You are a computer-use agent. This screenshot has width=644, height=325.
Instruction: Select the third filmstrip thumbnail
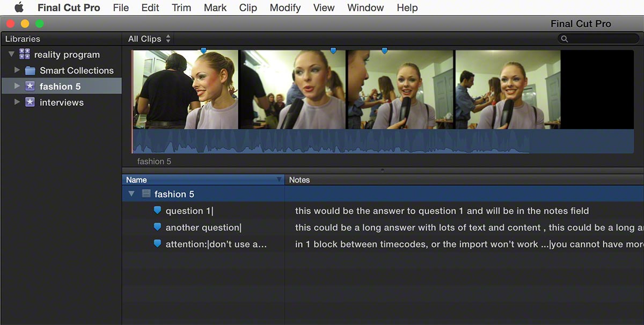click(400, 90)
